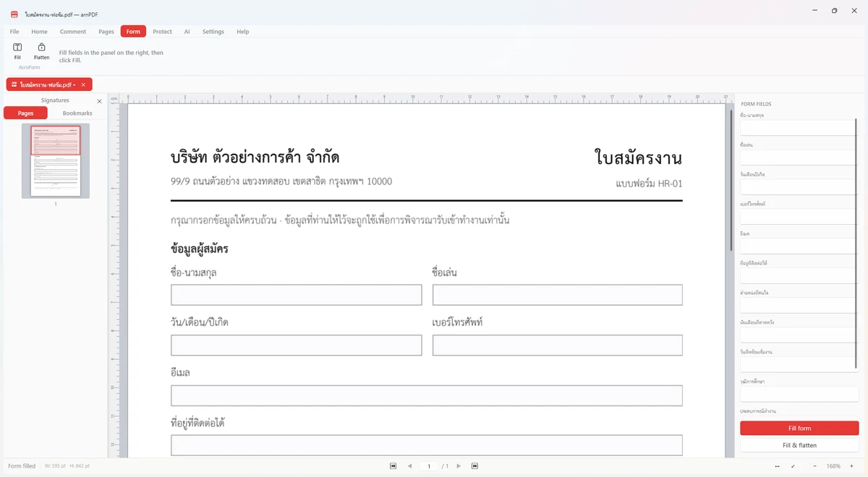Screen dimensions: 868x477
Task: Click the 'แบบฟอร์ม HR-01' text
Action: [649, 184]
